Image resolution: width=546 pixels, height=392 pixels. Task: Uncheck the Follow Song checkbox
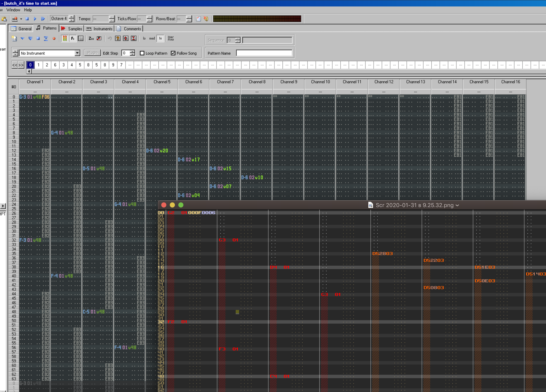(173, 53)
